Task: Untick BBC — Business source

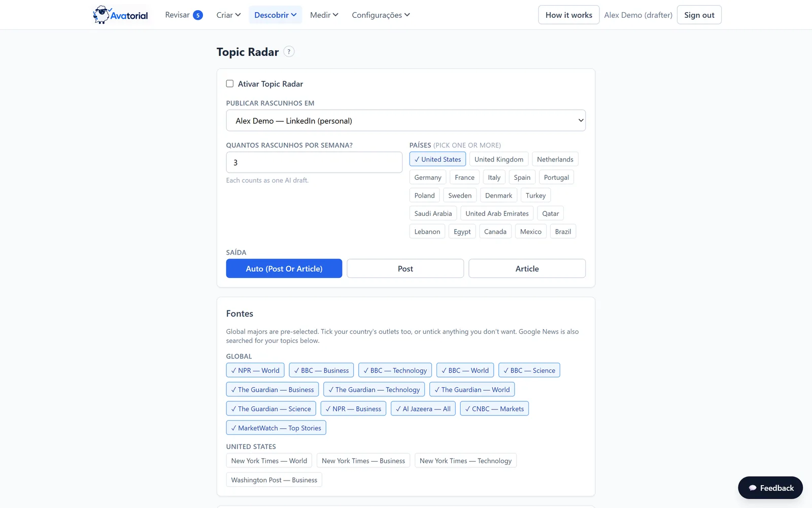Action: [322, 370]
